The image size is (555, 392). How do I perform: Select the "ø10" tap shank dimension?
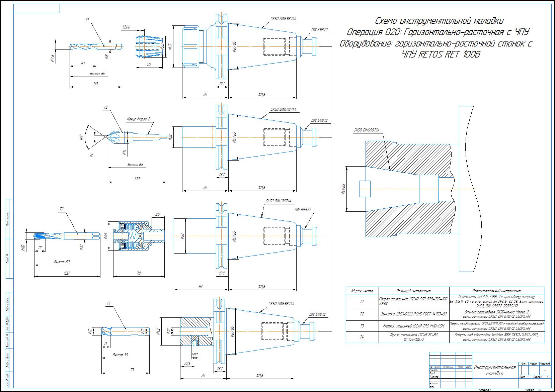click(81, 248)
